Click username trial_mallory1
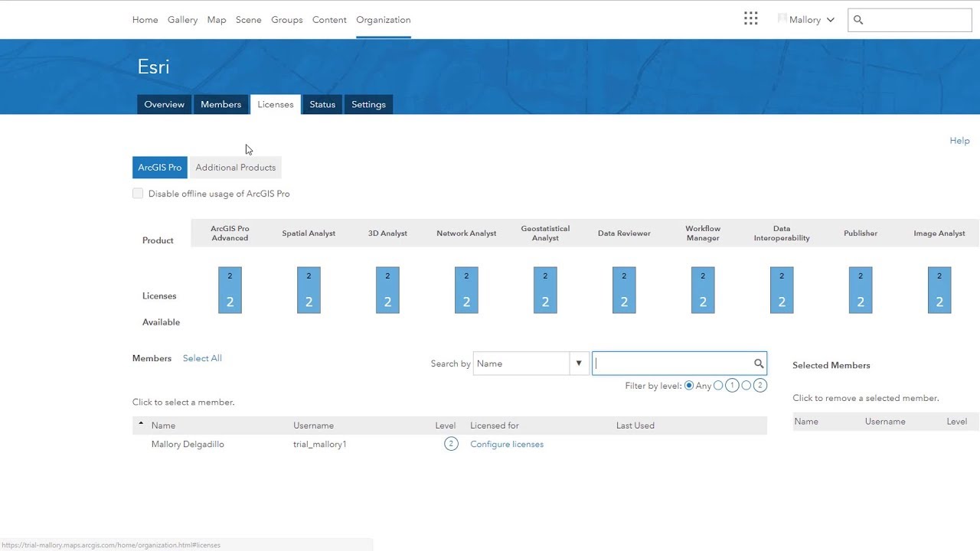The image size is (980, 551). (x=320, y=444)
